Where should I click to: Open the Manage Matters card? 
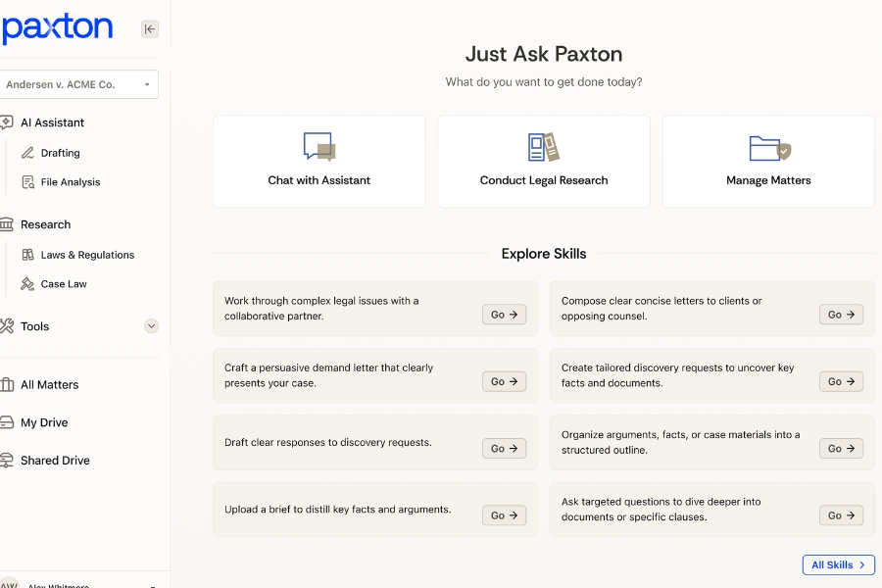[x=768, y=162]
